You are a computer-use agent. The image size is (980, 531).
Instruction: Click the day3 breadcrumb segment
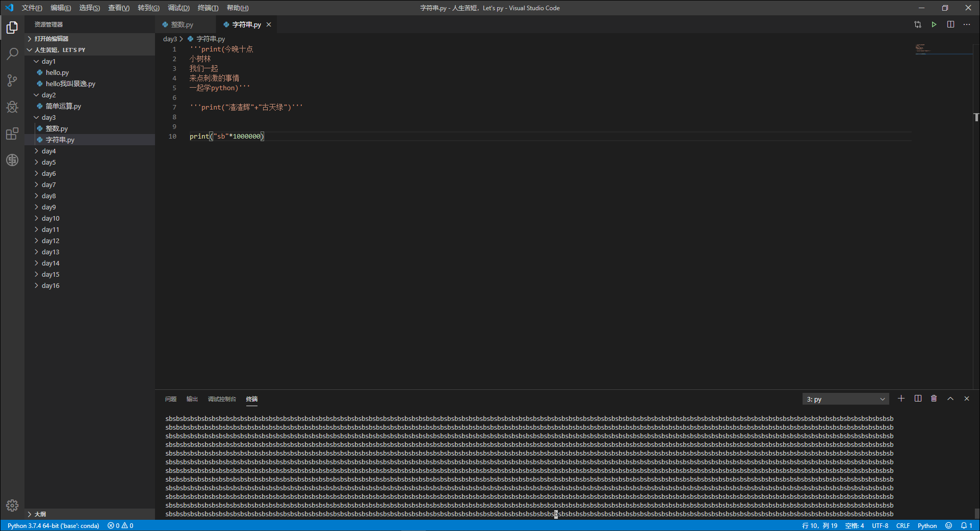pos(170,39)
